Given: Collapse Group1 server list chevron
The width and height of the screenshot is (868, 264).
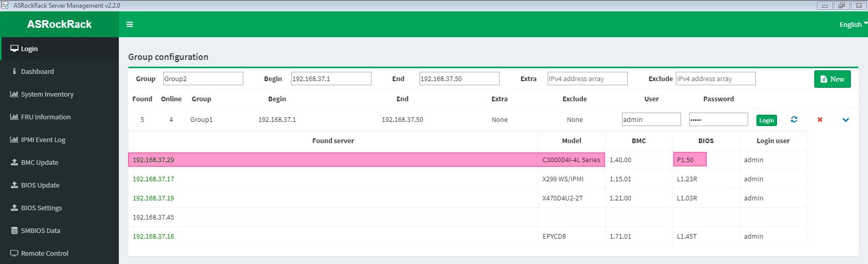Looking at the screenshot, I should click(846, 120).
